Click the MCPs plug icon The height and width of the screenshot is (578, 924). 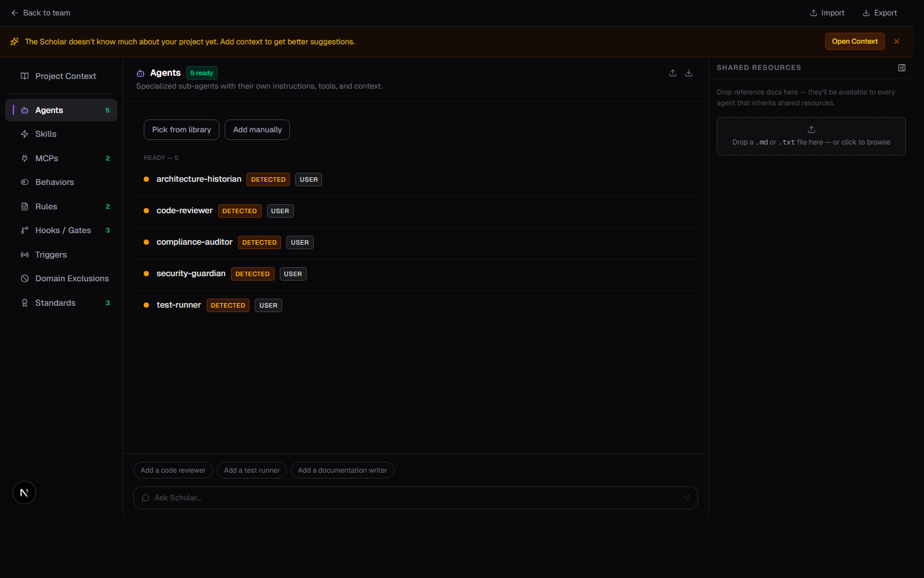tap(24, 159)
